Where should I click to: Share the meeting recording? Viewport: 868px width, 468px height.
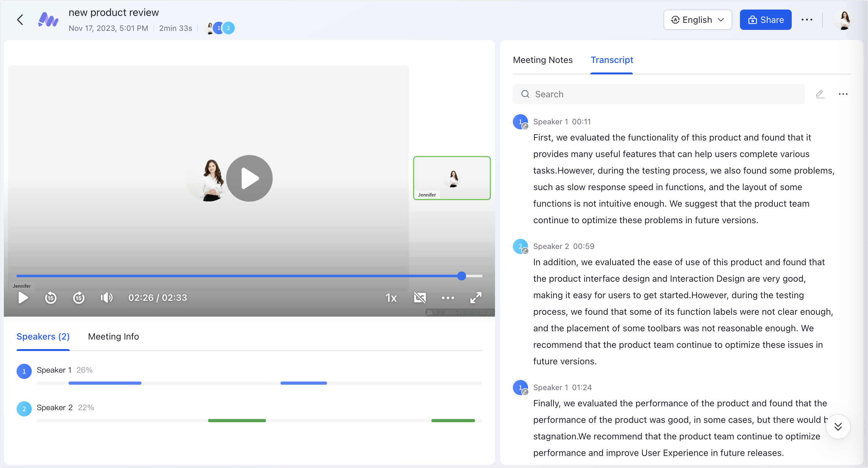click(766, 20)
